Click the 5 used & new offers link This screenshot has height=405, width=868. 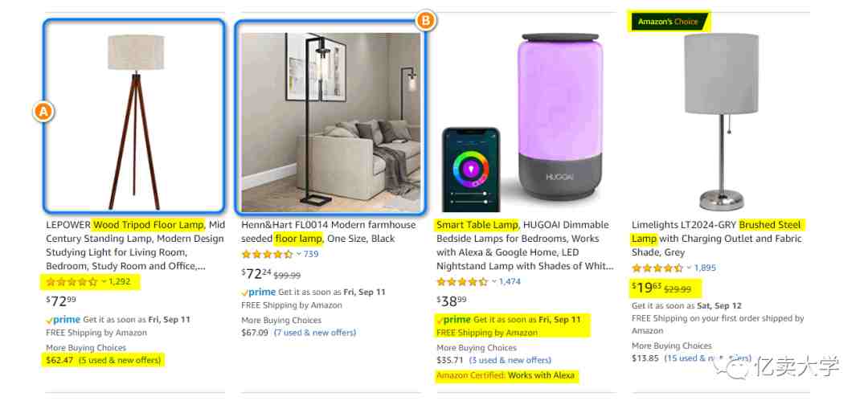click(x=120, y=360)
